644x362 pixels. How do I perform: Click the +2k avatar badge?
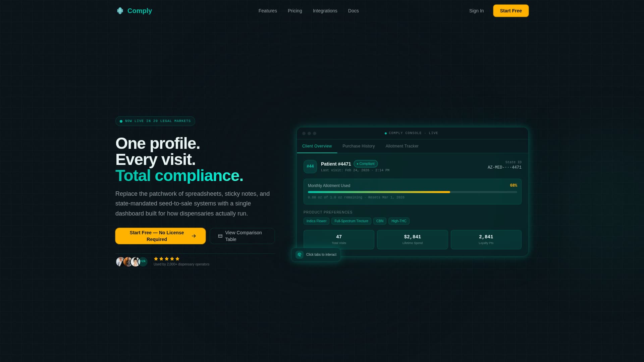point(143,261)
